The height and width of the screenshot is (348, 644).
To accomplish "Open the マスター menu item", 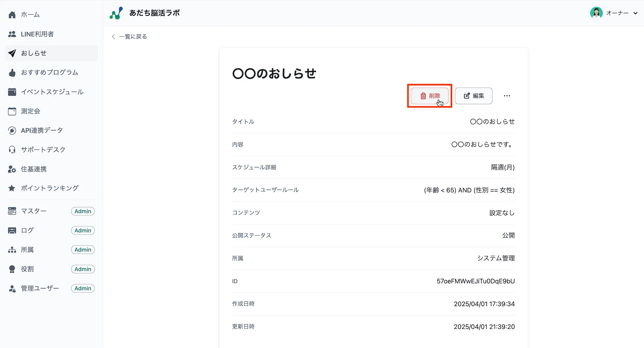I will [34, 211].
